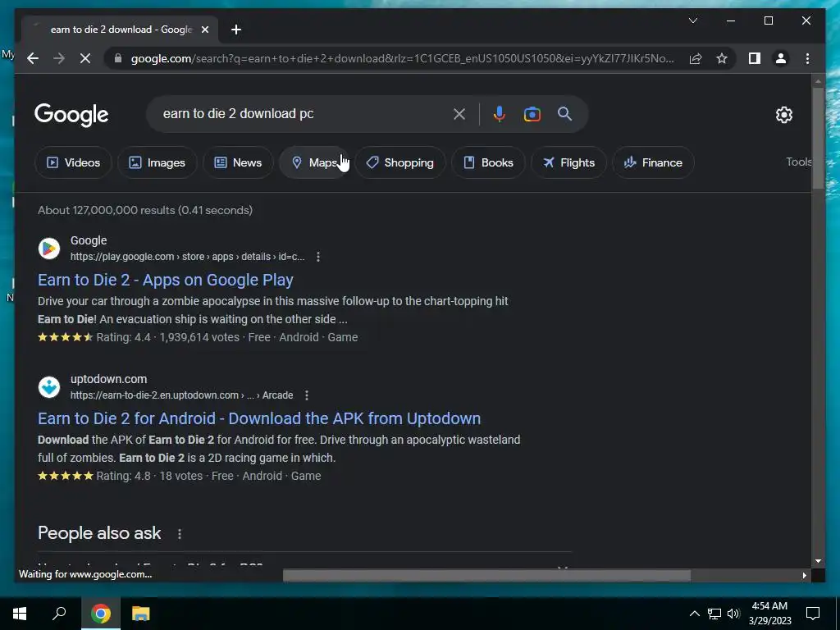
Task: Open Windows taskbar search
Action: point(59,614)
